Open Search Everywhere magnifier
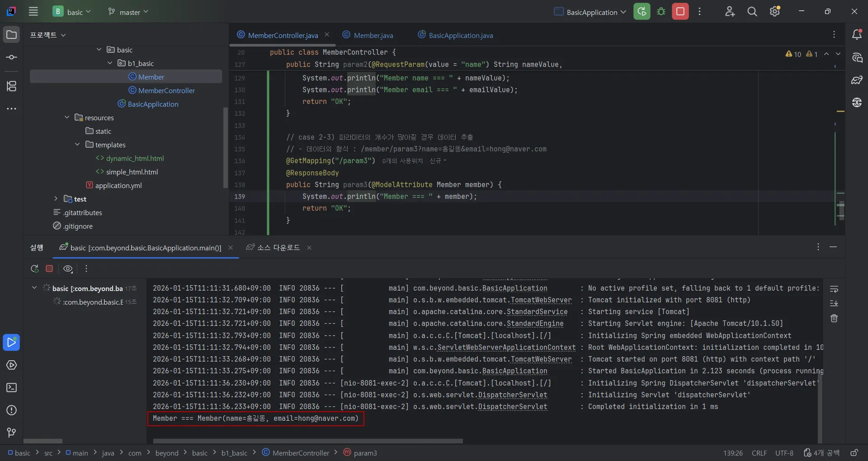The image size is (868, 461). [752, 12]
